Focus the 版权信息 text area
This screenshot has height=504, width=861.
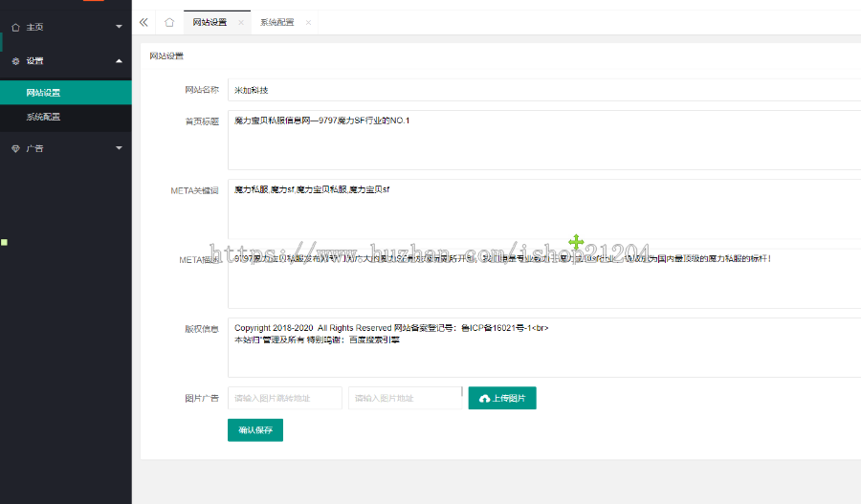point(544,347)
